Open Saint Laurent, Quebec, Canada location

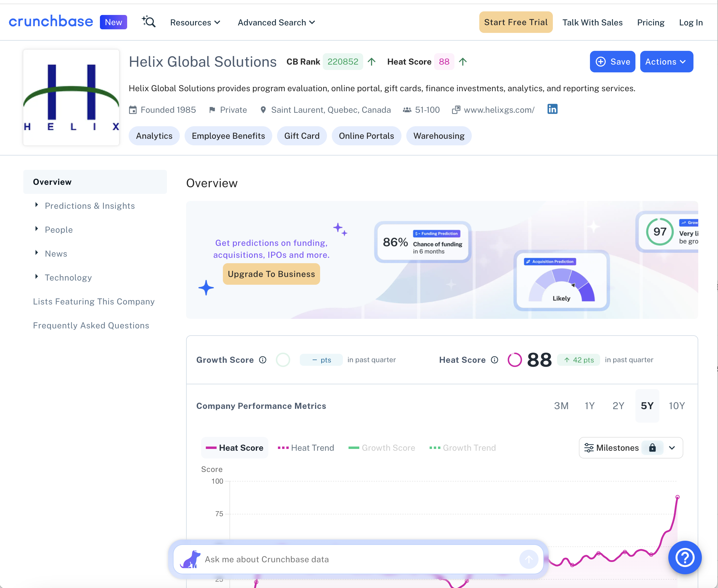point(331,110)
